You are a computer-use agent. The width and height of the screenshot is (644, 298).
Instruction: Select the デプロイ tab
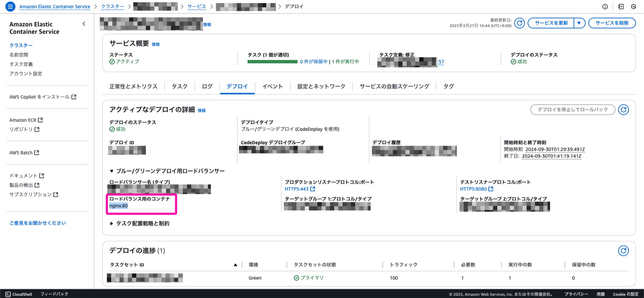pyautogui.click(x=237, y=87)
